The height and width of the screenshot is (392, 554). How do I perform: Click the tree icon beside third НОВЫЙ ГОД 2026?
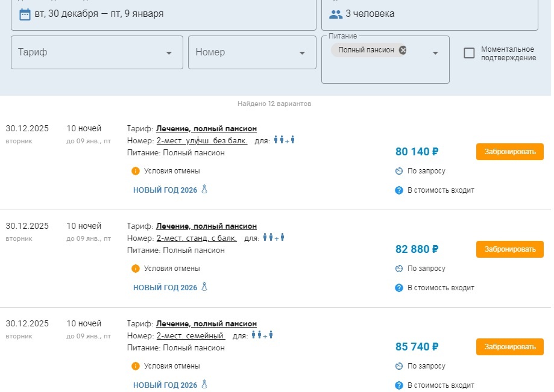pos(204,385)
